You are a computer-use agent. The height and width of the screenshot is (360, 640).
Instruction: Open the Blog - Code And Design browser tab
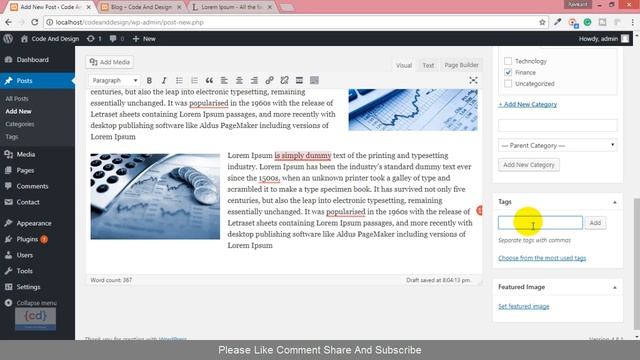(x=141, y=7)
